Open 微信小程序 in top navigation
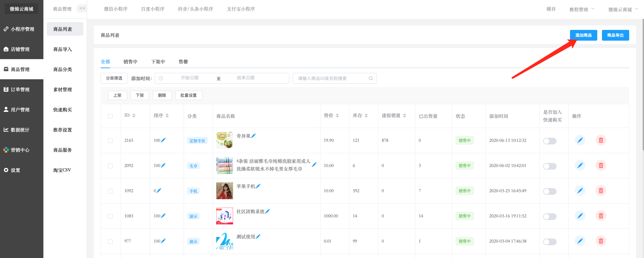 pyautogui.click(x=116, y=9)
